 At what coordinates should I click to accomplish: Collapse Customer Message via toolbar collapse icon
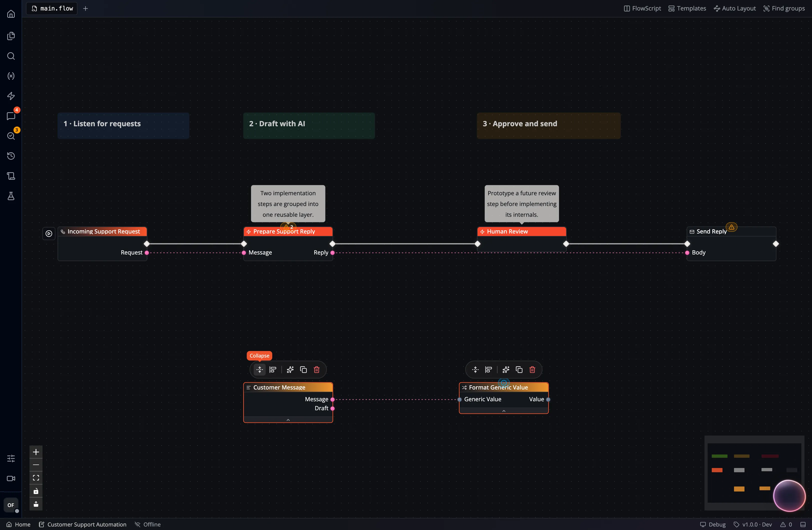coord(260,370)
